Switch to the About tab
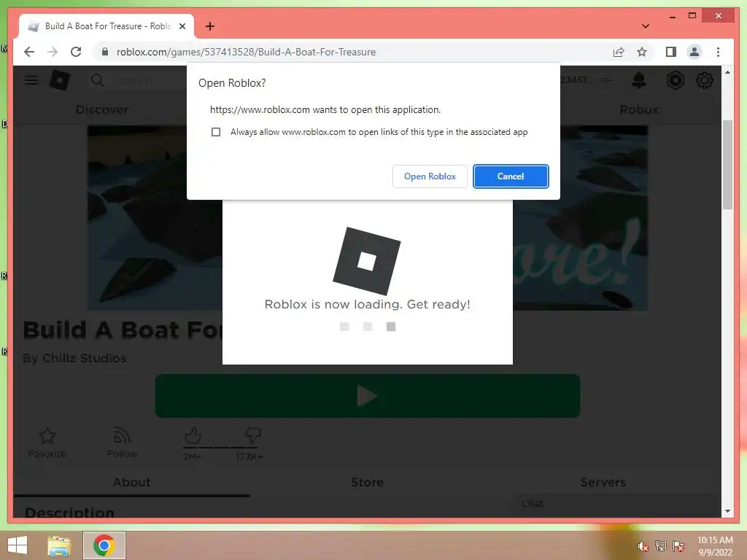The image size is (747, 560). coord(131,482)
